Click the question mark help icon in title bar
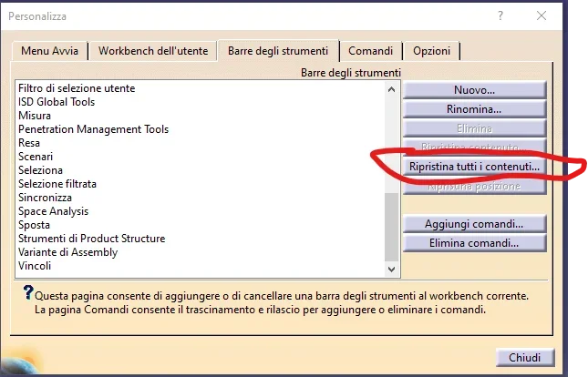The width and height of the screenshot is (588, 377). [500, 16]
